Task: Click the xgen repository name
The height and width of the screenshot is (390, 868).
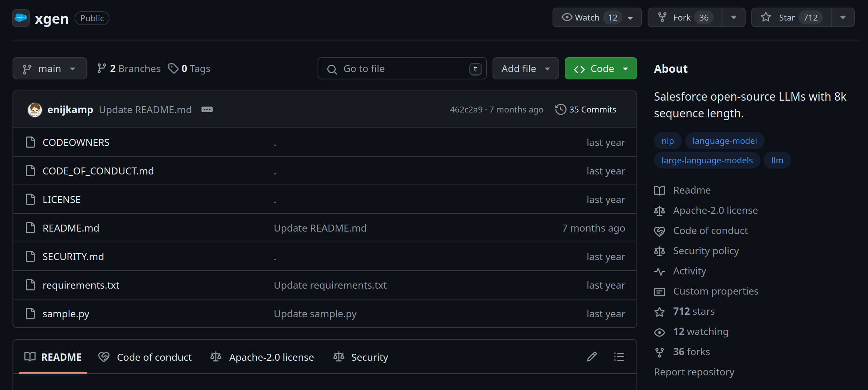Action: coord(52,18)
